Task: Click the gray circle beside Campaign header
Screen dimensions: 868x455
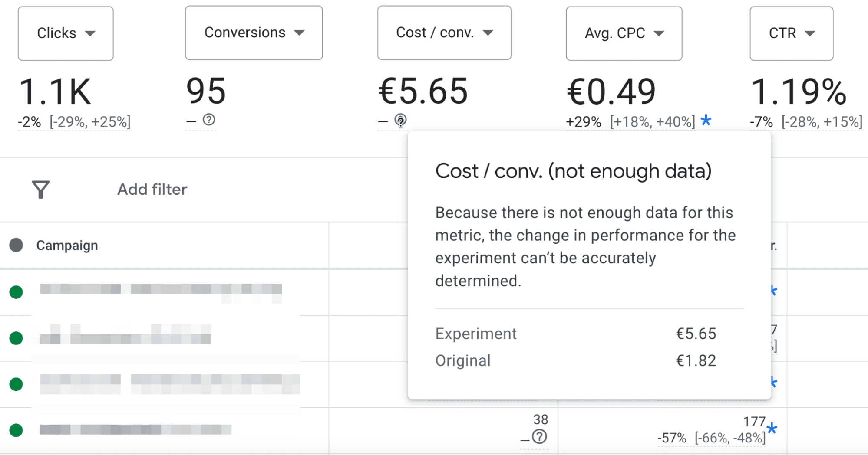Action: click(x=17, y=245)
